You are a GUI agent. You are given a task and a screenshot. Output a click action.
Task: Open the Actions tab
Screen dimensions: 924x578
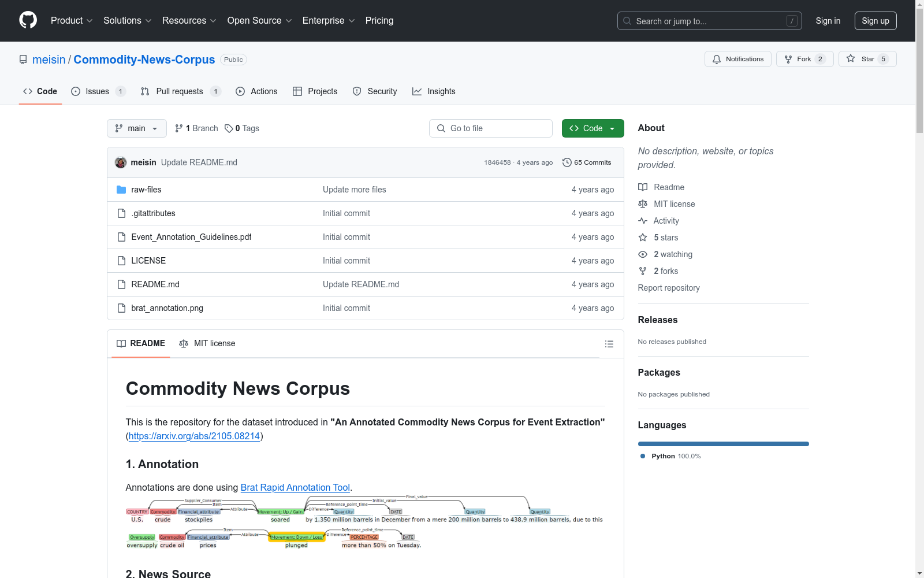(x=256, y=91)
